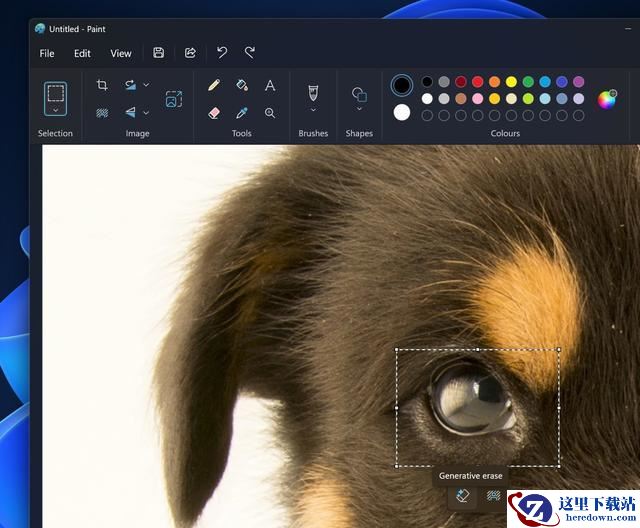Select Colour 2 white secondary swatch

click(x=402, y=113)
